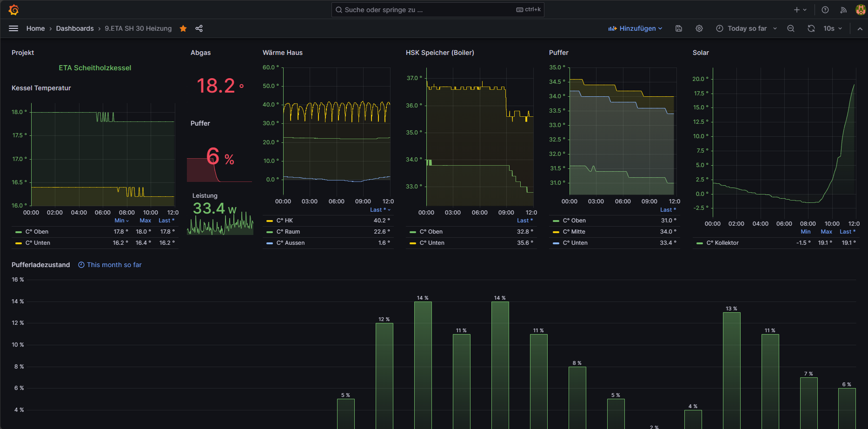Open the help question mark icon
This screenshot has height=429, width=868.
(x=825, y=10)
